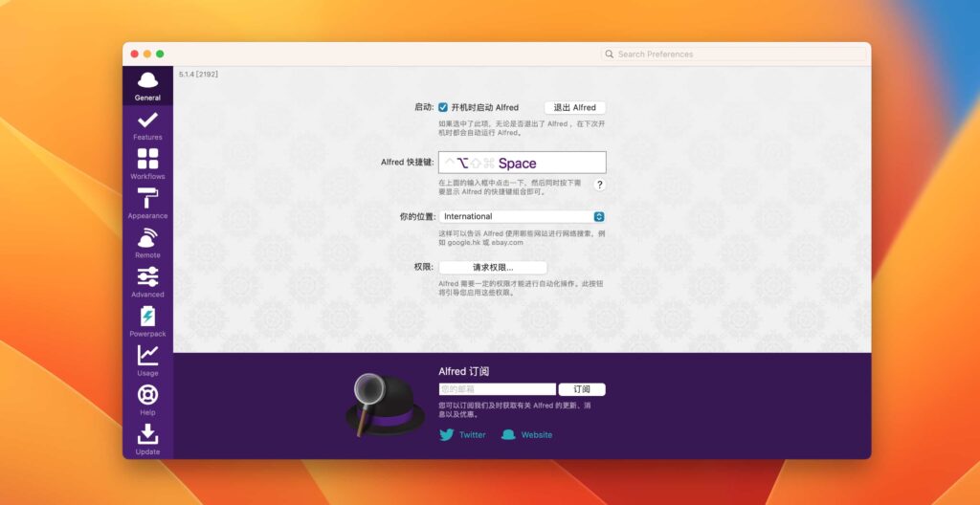The image size is (980, 505).
Task: Open the Twitter link
Action: click(x=473, y=435)
